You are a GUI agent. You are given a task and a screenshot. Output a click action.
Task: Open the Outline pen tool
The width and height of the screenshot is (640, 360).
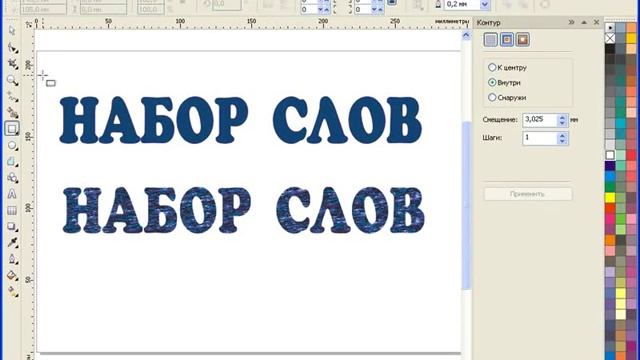pyautogui.click(x=12, y=259)
